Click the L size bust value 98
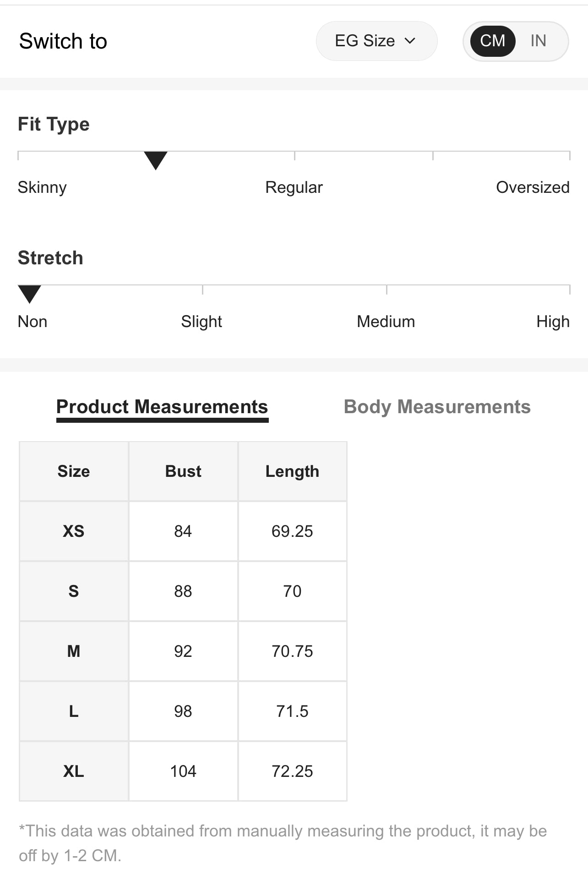Viewport: 588px width, 885px height. (x=183, y=711)
